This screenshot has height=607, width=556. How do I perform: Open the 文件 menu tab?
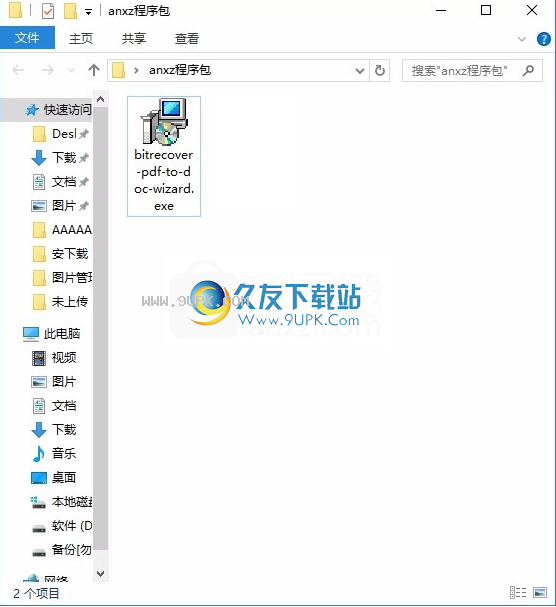tap(27, 38)
